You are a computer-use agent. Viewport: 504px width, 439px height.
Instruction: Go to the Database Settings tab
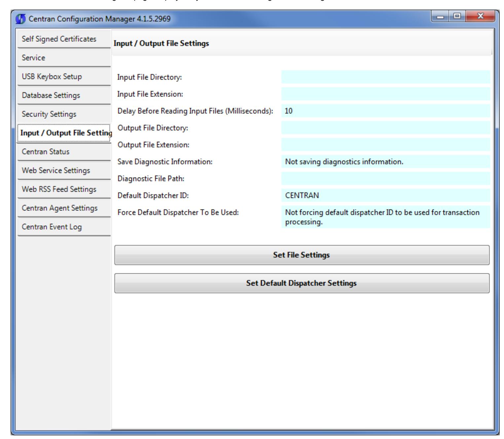(x=64, y=96)
